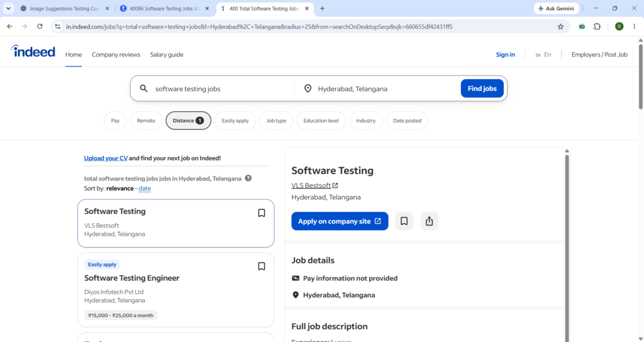The height and width of the screenshot is (342, 644).
Task: Open the Pay filter
Action: coord(115,121)
